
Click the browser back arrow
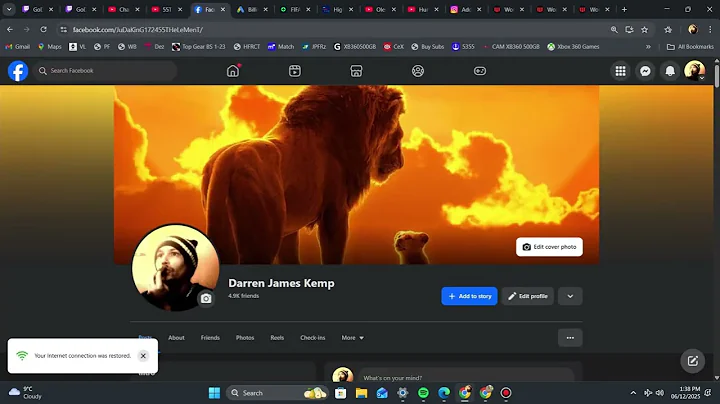tap(10, 29)
